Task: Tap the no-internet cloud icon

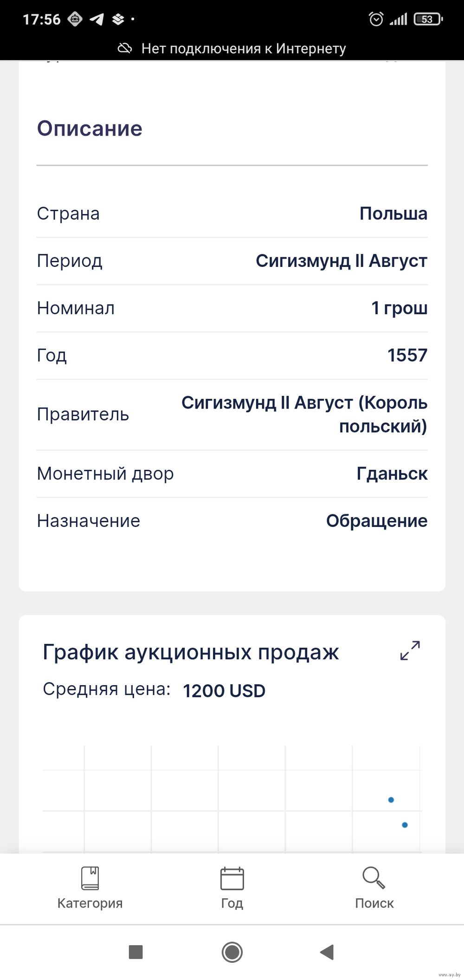Action: (125, 48)
